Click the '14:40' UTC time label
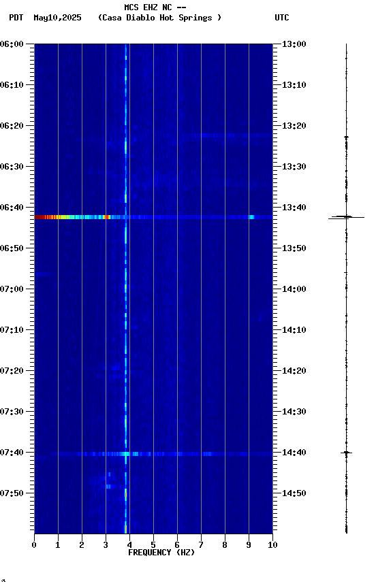 point(294,453)
